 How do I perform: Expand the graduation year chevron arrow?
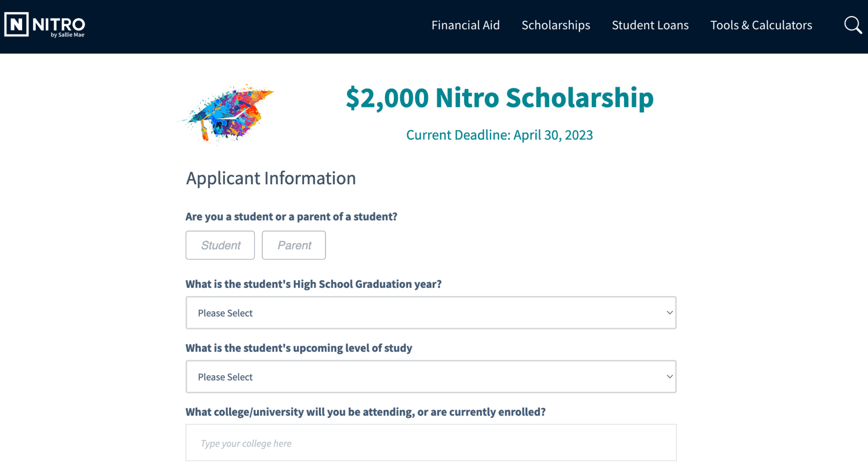(669, 313)
